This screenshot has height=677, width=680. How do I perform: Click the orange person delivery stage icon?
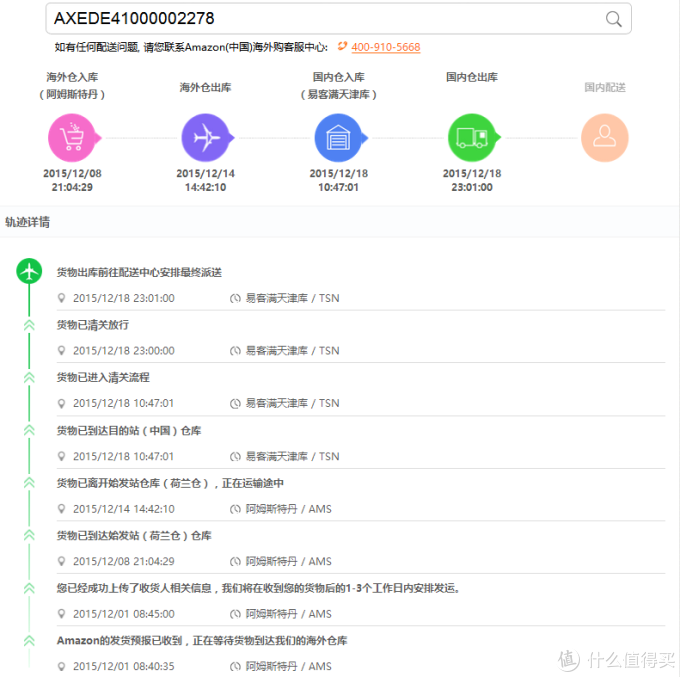click(x=605, y=137)
